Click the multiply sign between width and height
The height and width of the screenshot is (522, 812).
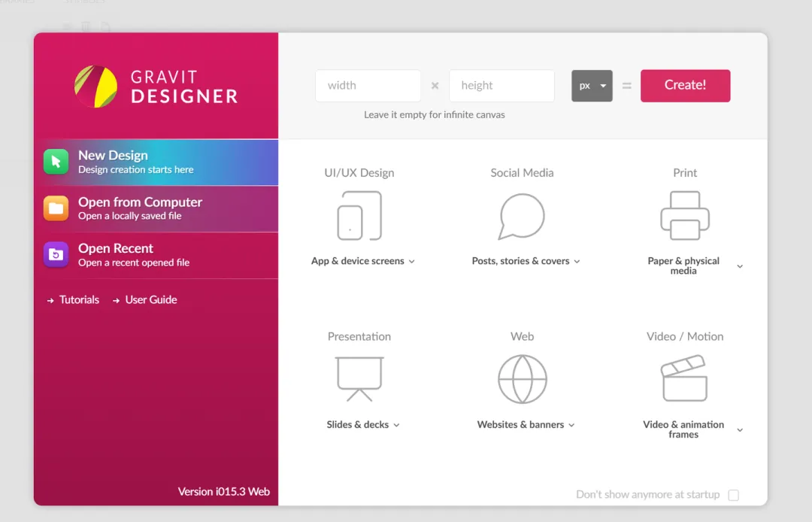pos(435,86)
